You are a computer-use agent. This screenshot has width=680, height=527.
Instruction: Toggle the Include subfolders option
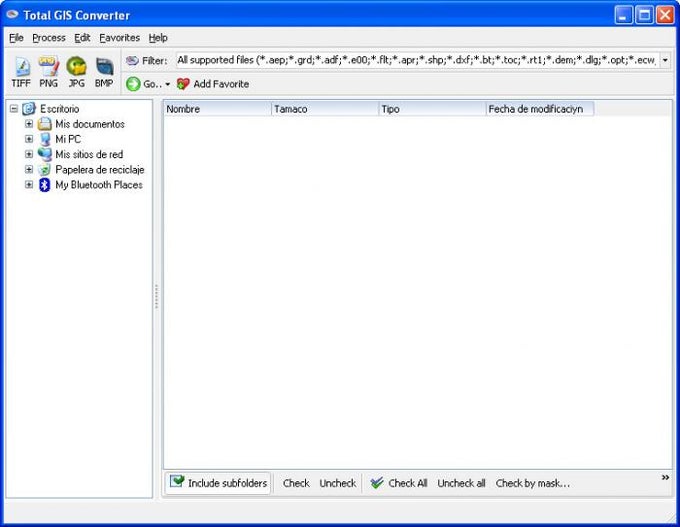tap(218, 483)
